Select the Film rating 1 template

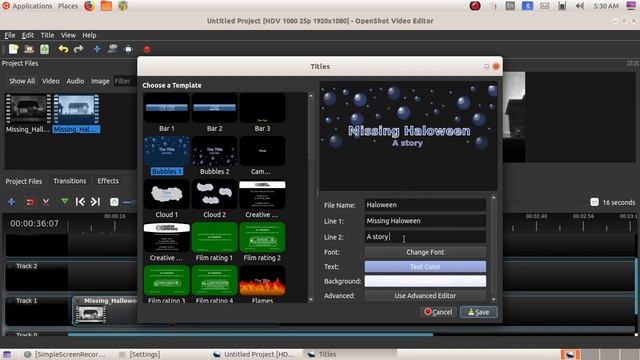pyautogui.click(x=214, y=242)
